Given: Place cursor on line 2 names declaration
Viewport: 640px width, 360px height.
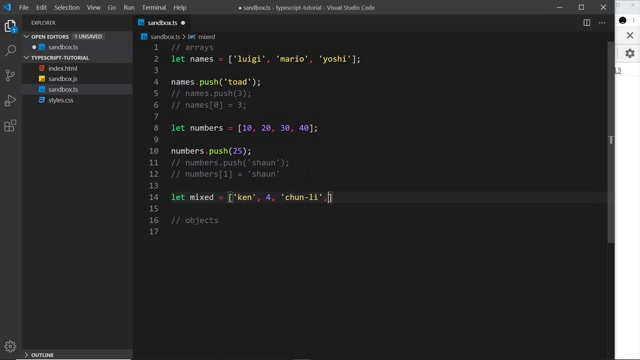Looking at the screenshot, I should point(265,59).
